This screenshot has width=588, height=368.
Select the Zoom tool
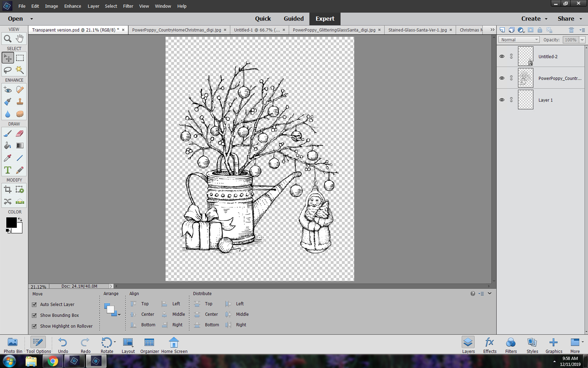click(8, 38)
